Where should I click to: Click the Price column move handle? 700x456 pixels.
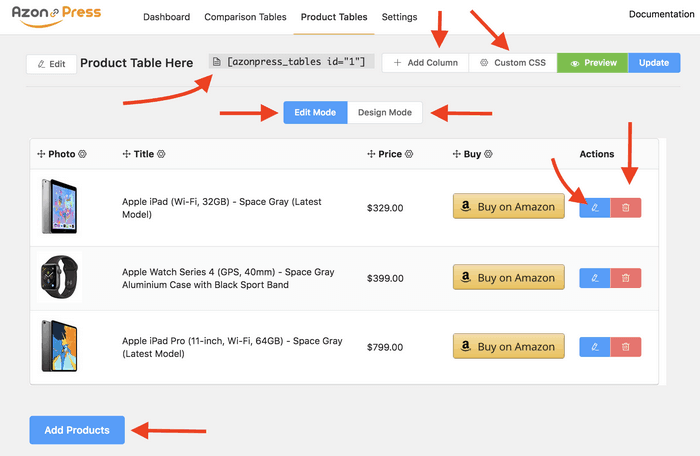[x=371, y=154]
